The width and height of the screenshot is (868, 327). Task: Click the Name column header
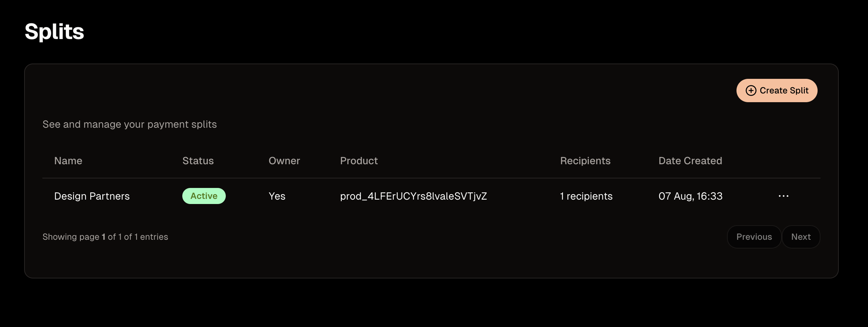(x=68, y=161)
